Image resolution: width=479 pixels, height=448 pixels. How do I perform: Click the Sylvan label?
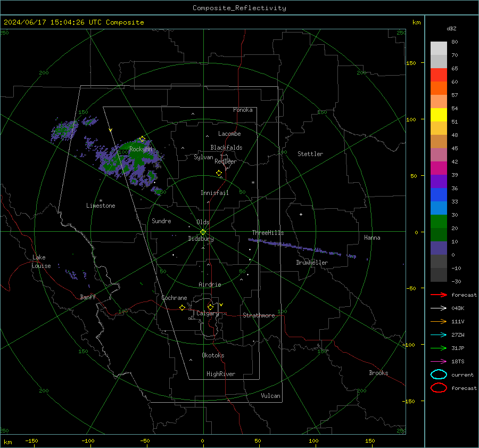pos(203,157)
